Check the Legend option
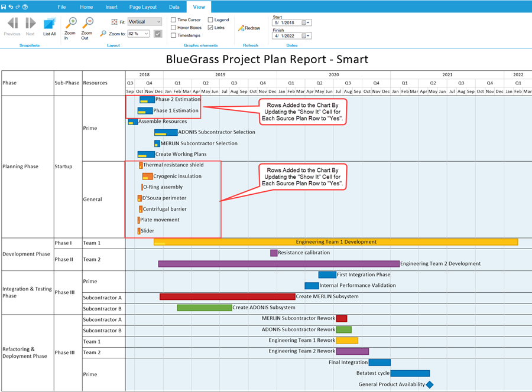 [x=210, y=19]
